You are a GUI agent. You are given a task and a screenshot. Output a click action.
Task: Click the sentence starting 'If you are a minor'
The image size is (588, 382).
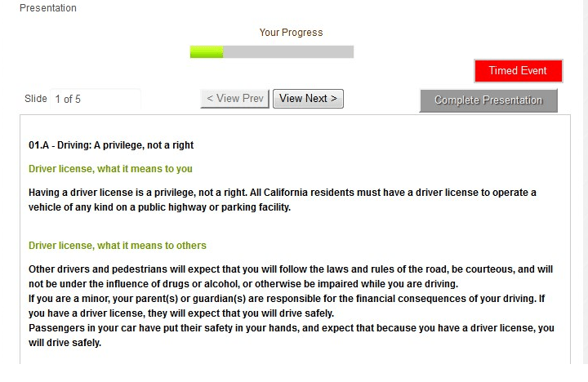pyautogui.click(x=287, y=306)
